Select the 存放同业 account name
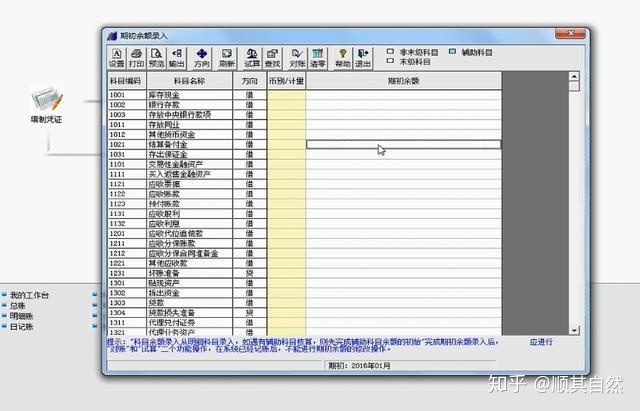640x411 pixels. (x=164, y=124)
